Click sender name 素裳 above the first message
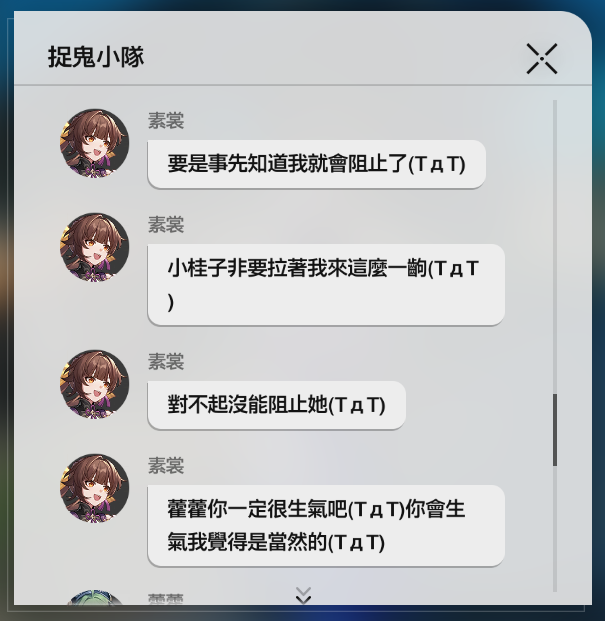 coord(166,120)
